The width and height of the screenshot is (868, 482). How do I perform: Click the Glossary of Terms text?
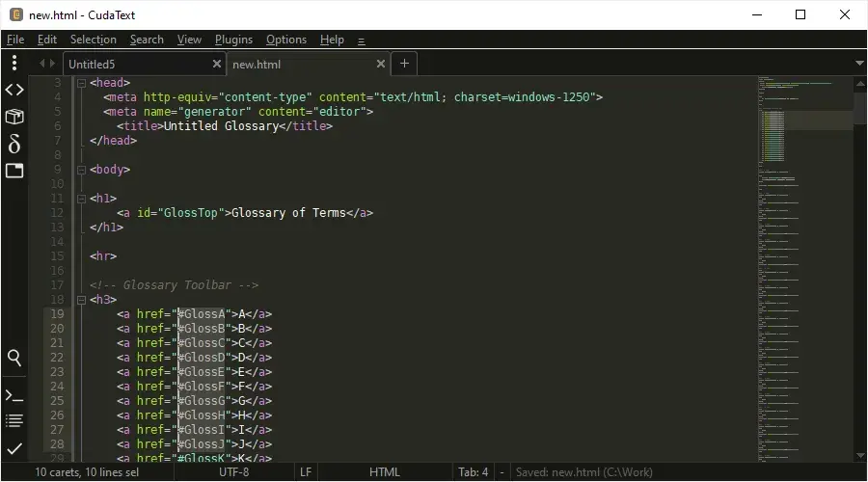[288, 213]
